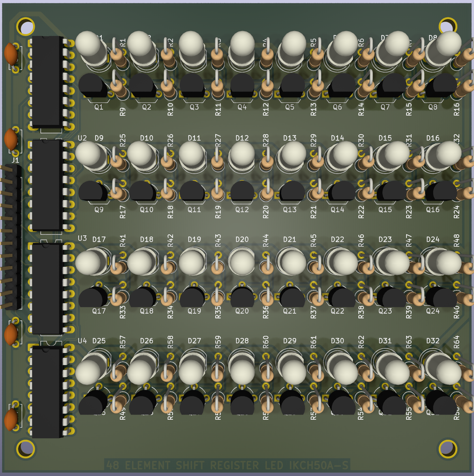474x476 pixels.
Task: Click the R16 resistor label
Action: [457, 109]
